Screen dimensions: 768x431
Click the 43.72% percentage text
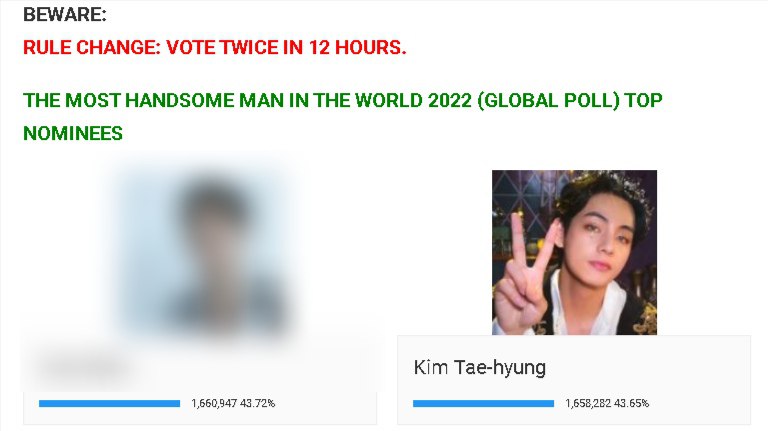(x=258, y=403)
